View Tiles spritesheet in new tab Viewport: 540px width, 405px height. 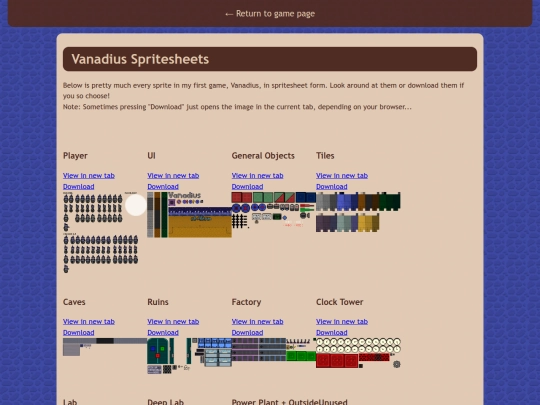pos(342,176)
